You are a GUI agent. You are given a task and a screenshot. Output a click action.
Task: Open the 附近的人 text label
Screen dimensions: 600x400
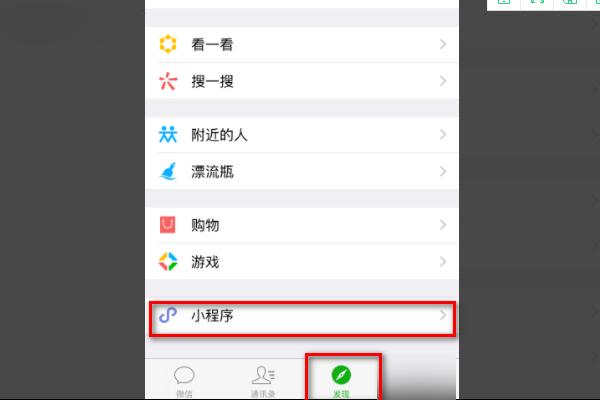[x=219, y=135]
